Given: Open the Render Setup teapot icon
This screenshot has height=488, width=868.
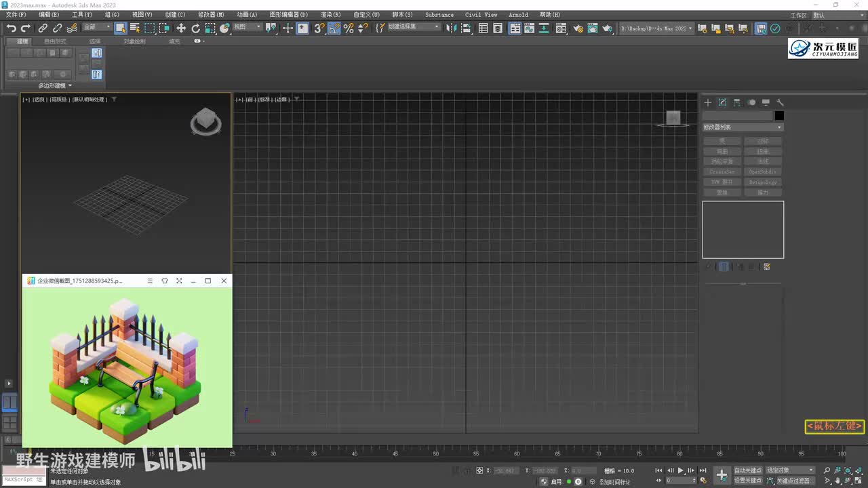Looking at the screenshot, I should [x=578, y=28].
